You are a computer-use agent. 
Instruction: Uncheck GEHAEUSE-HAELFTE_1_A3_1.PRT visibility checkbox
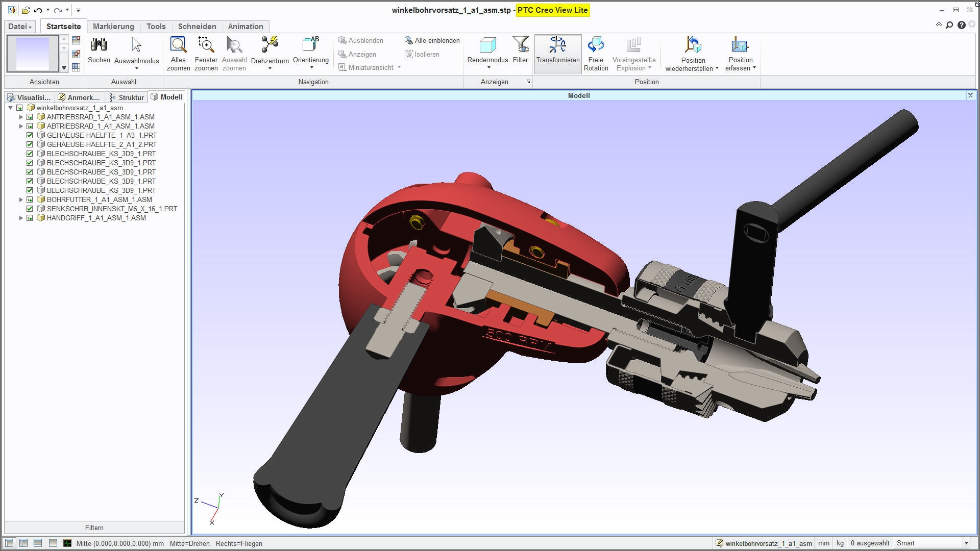pyautogui.click(x=30, y=135)
